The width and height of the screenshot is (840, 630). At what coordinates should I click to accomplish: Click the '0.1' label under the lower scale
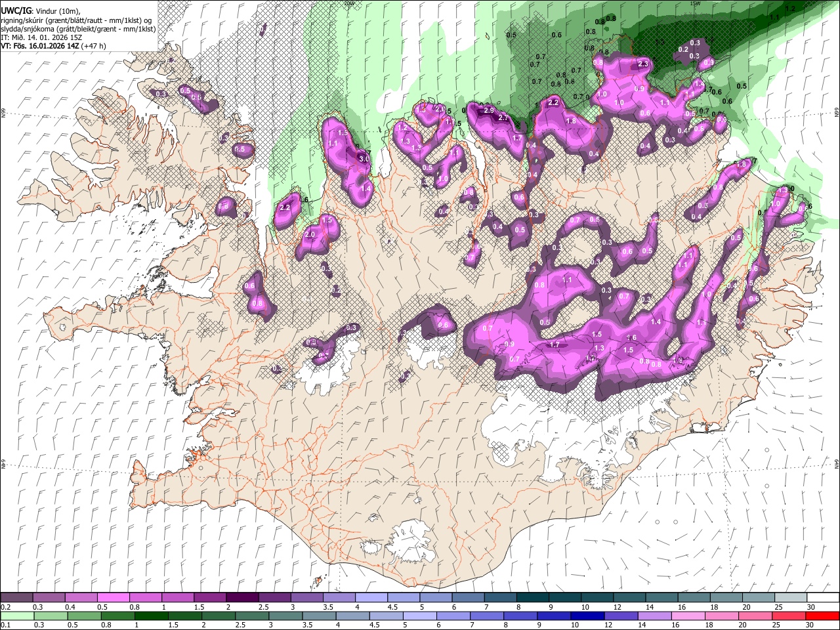pos(5,625)
